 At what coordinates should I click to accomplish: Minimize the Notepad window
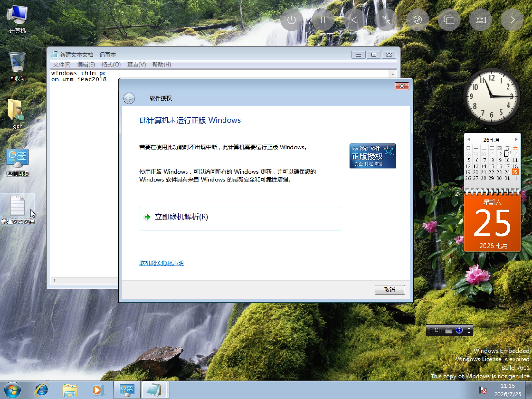pyautogui.click(x=359, y=55)
